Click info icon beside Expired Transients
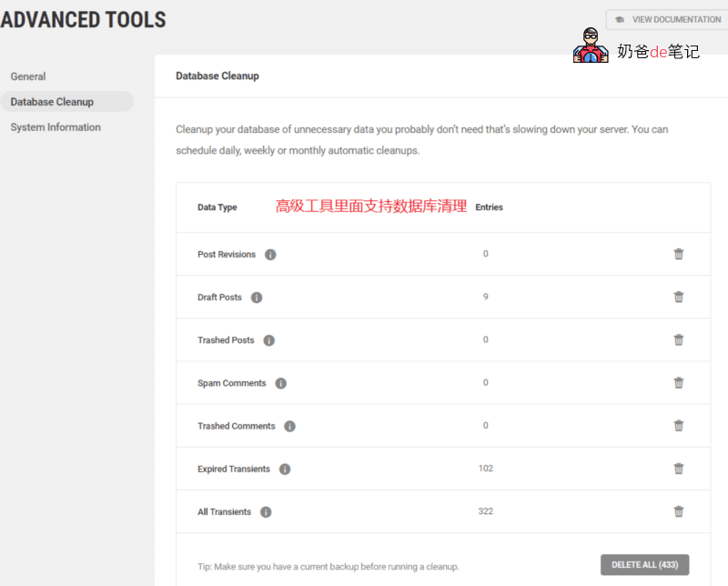The width and height of the screenshot is (728, 586). click(285, 470)
